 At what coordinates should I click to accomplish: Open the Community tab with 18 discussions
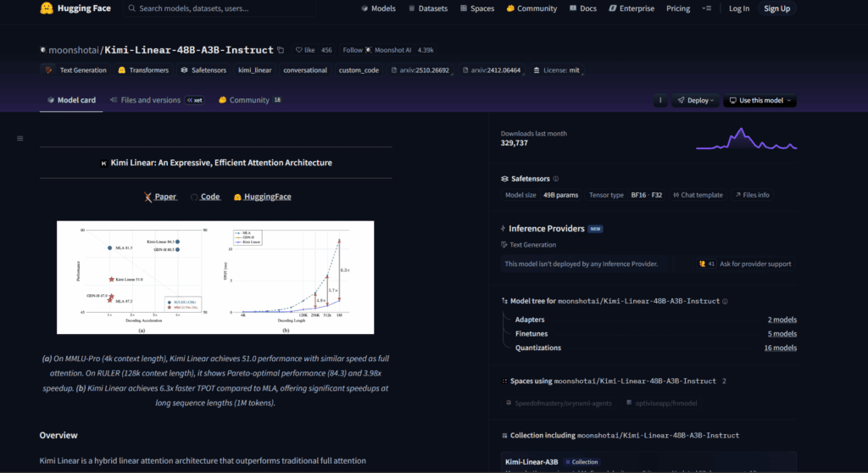(250, 100)
